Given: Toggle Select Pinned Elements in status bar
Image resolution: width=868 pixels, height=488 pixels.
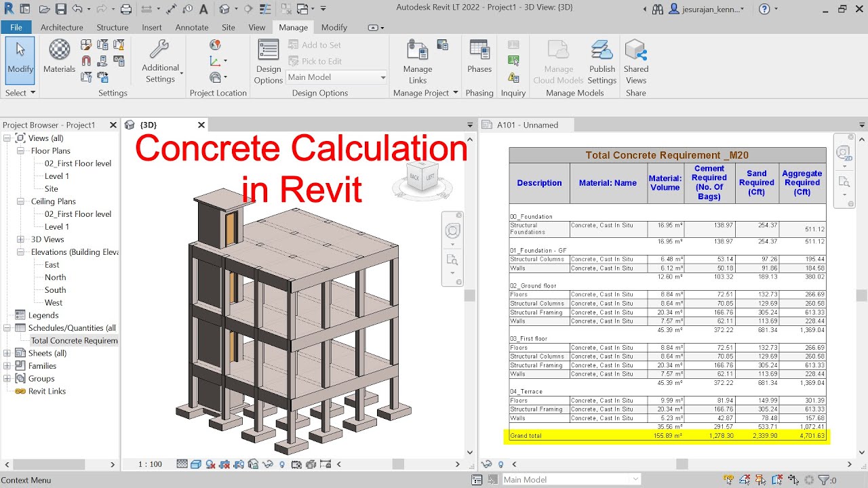Looking at the screenshot, I should point(762,480).
